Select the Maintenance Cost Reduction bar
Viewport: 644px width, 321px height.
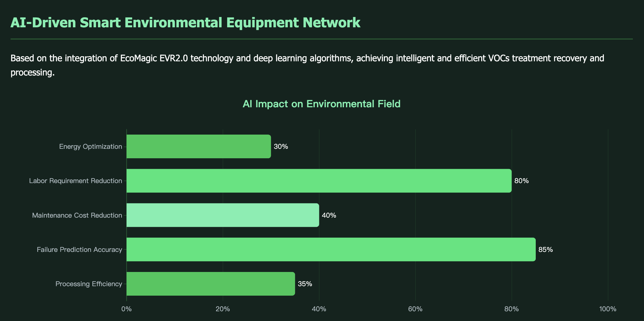[x=223, y=215]
